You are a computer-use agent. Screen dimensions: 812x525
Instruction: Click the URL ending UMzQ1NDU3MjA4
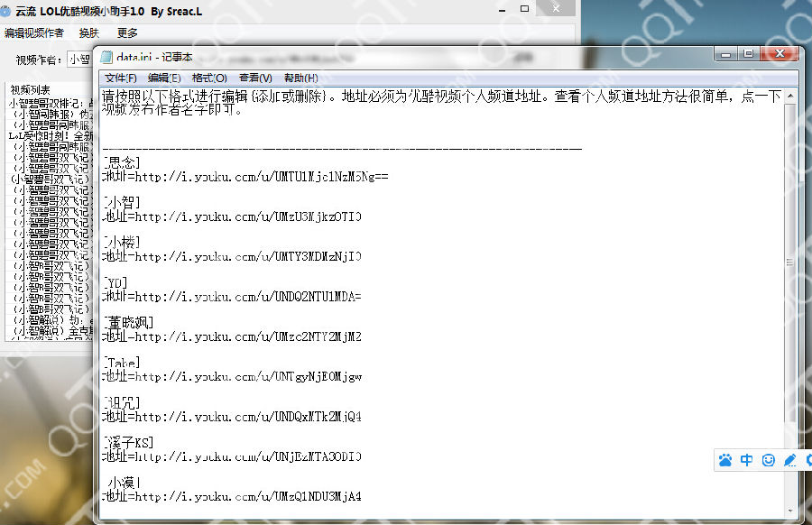[x=232, y=496]
